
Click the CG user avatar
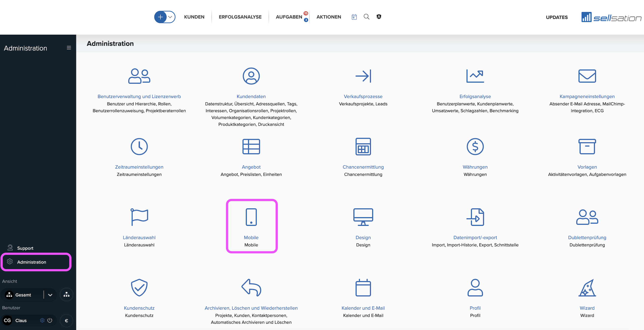pos(8,320)
